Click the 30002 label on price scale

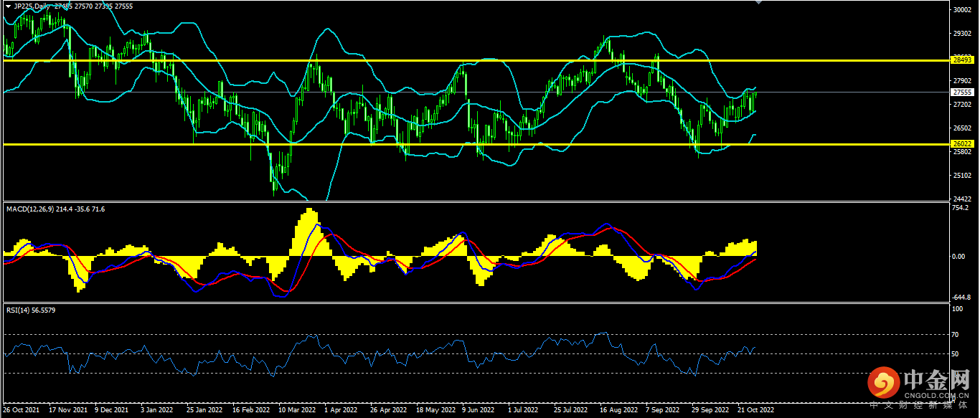961,10
